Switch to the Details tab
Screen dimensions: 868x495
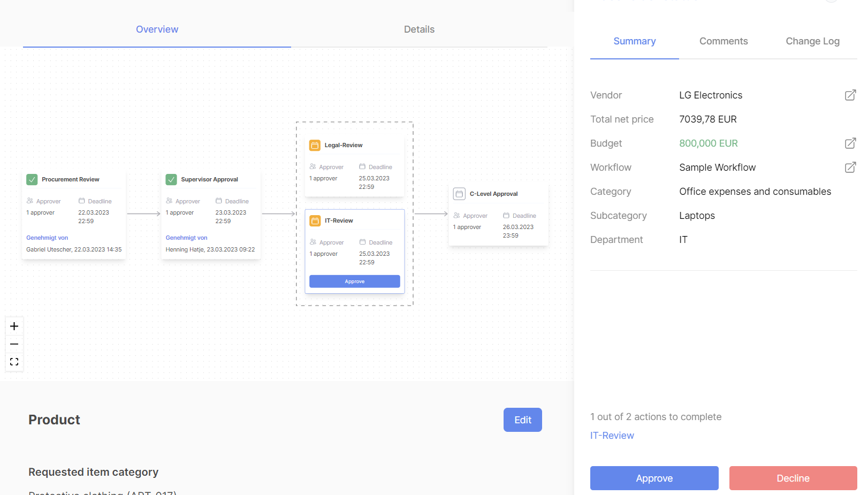click(x=419, y=29)
